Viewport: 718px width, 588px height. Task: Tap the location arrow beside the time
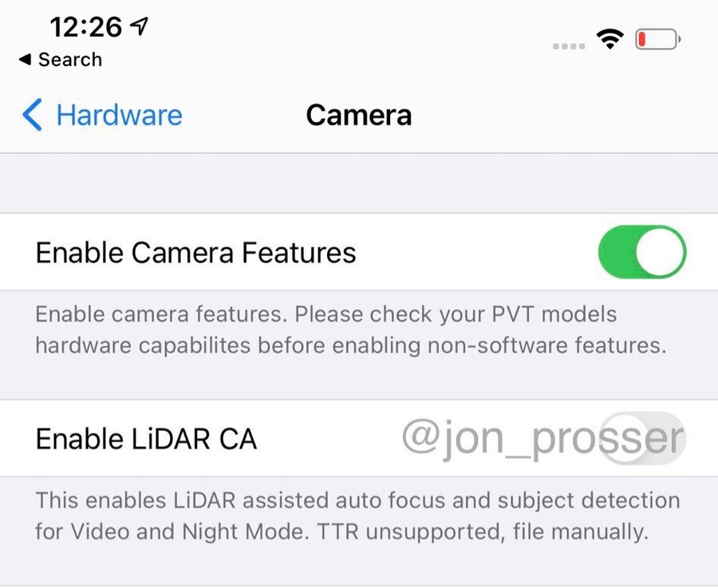pyautogui.click(x=139, y=26)
